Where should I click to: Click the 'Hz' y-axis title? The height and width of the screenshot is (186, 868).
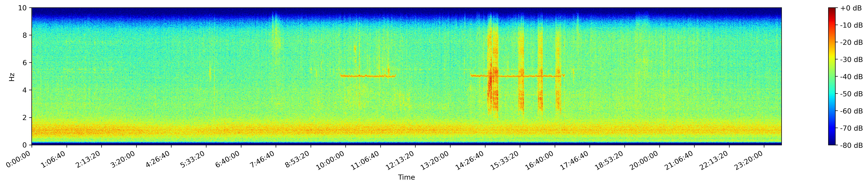pyautogui.click(x=12, y=77)
